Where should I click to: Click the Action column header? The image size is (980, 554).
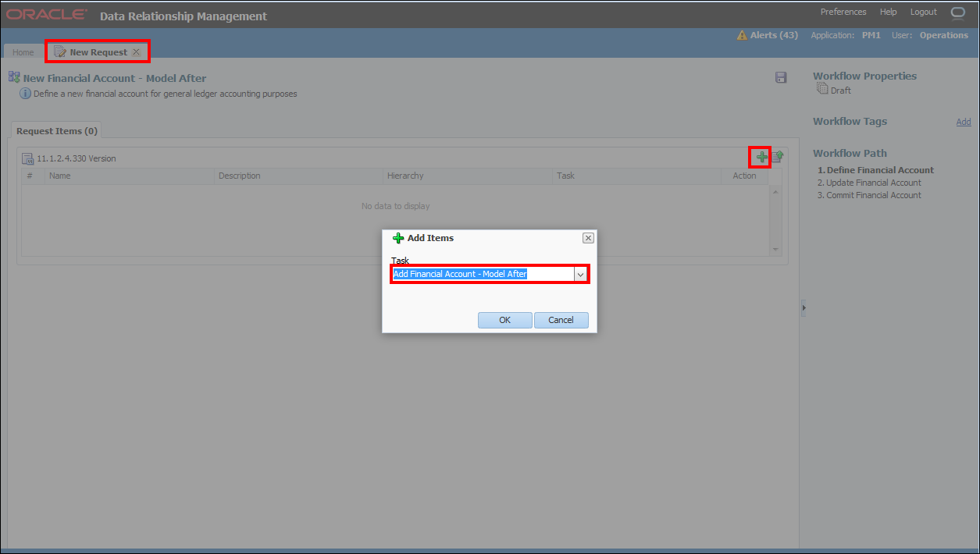point(745,176)
